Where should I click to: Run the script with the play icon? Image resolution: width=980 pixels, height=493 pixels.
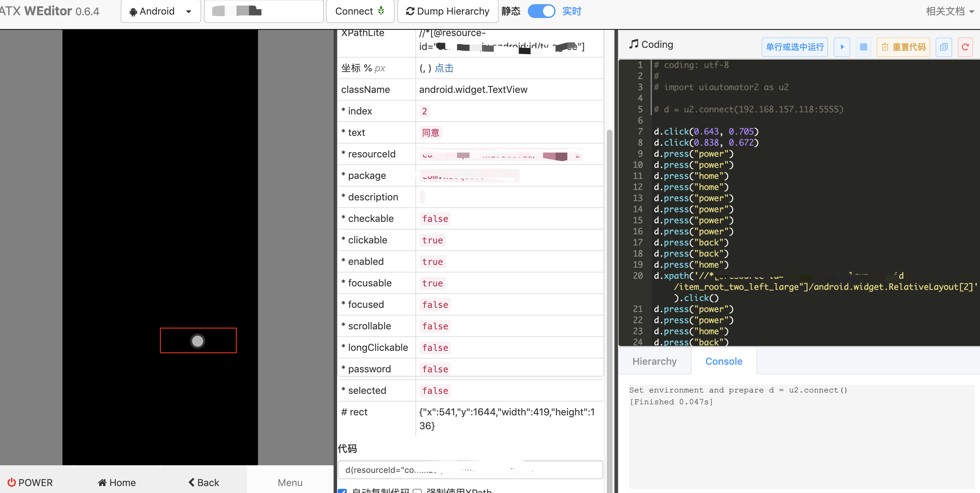842,47
